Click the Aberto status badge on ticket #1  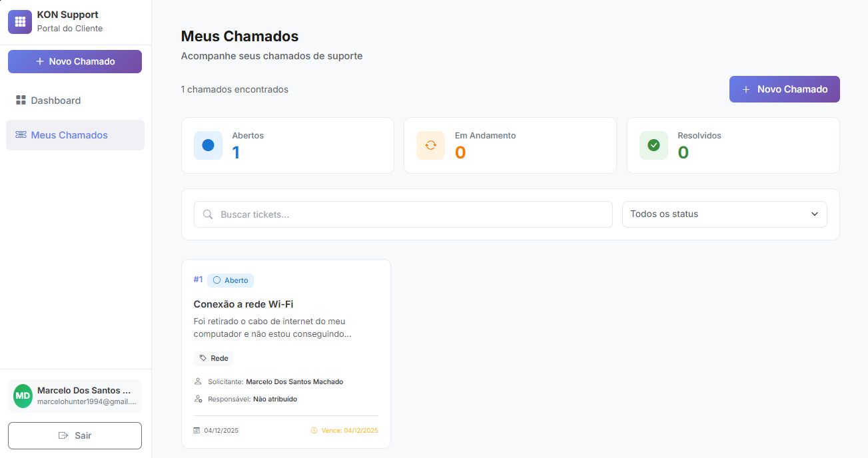point(230,280)
